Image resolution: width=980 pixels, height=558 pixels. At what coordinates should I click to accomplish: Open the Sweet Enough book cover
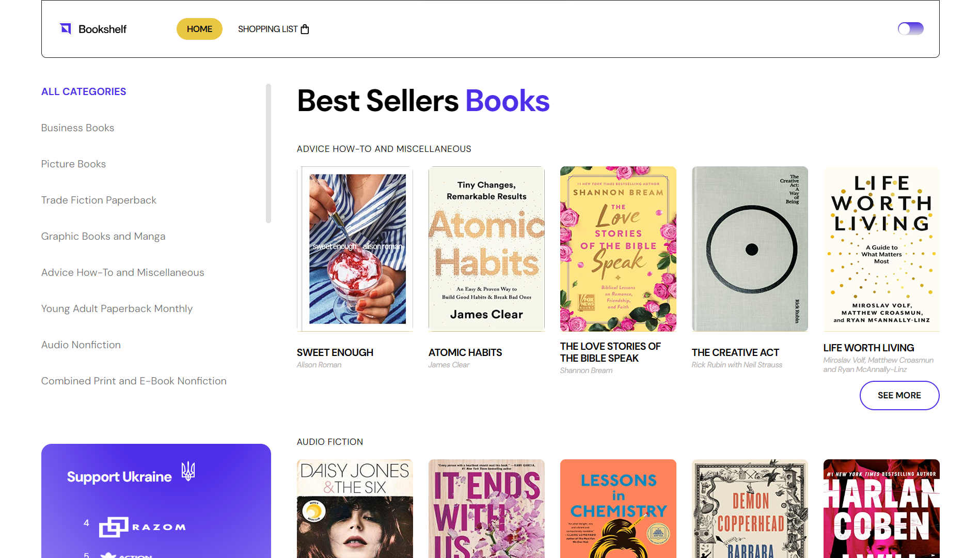(355, 249)
